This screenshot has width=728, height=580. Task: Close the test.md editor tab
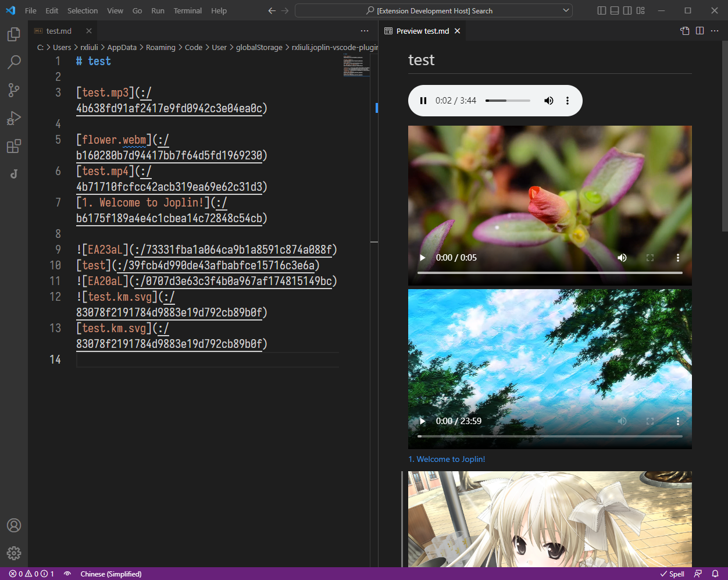point(89,31)
